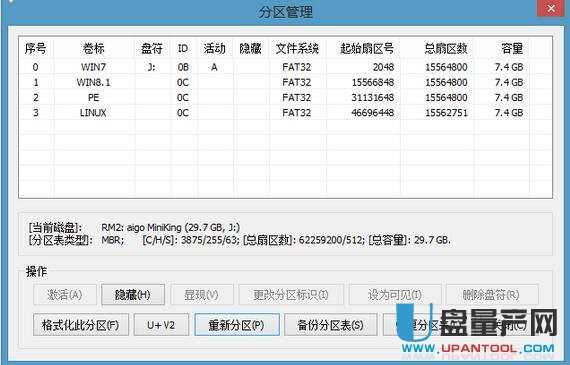Click 重新分区(P) repartition button
Screen dimensions: 570x365
click(237, 325)
